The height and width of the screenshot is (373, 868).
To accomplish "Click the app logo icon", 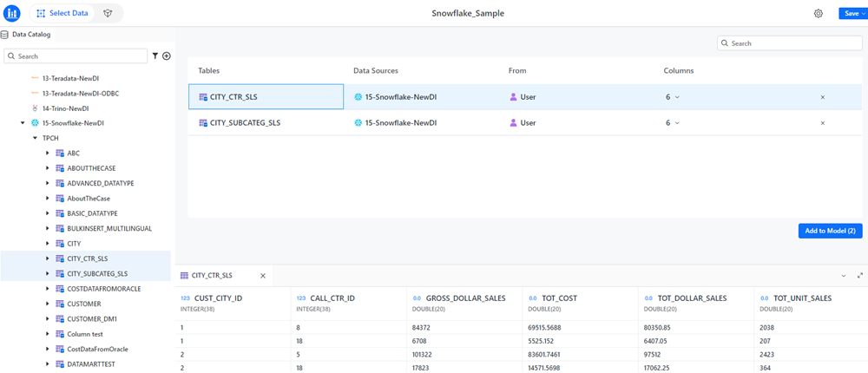I will 12,14.
